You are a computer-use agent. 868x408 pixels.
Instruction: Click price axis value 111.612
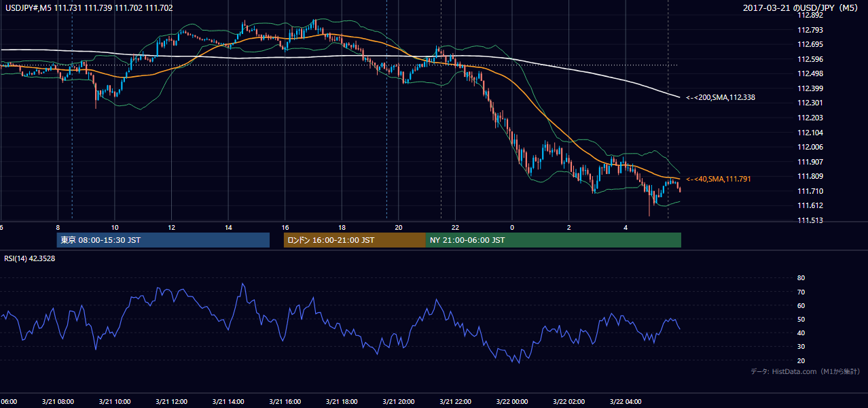click(810, 205)
